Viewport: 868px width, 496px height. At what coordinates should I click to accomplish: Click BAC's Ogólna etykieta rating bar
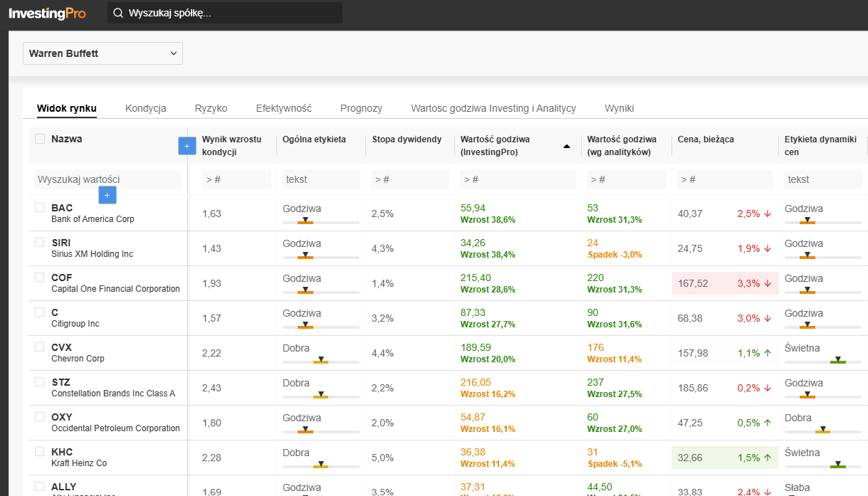(x=321, y=222)
